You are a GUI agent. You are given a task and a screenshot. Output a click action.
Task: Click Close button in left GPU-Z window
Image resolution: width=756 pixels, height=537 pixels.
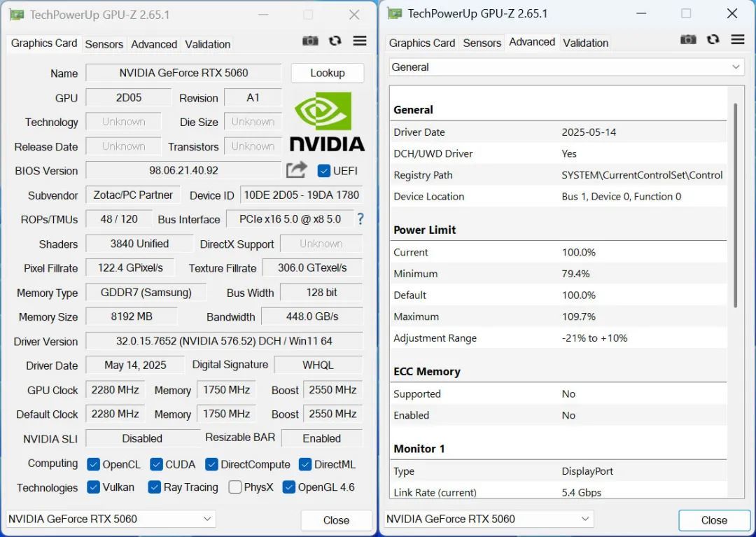point(336,520)
